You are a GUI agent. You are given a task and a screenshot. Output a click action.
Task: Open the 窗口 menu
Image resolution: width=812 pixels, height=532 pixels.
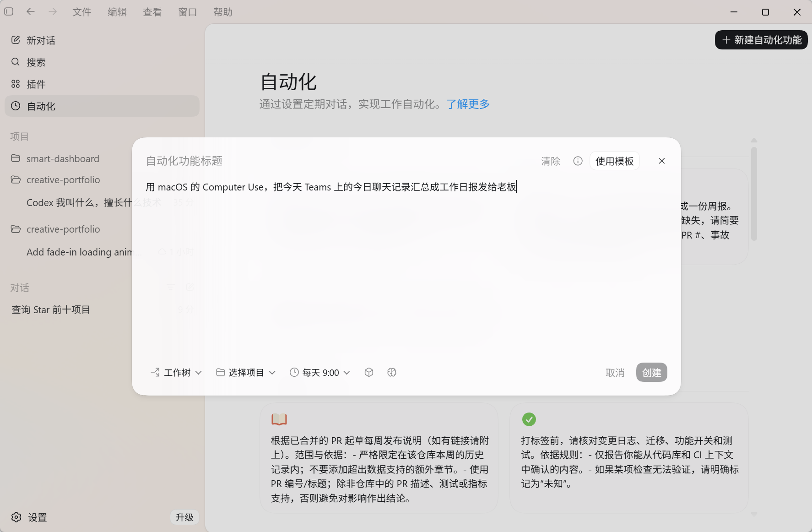188,12
